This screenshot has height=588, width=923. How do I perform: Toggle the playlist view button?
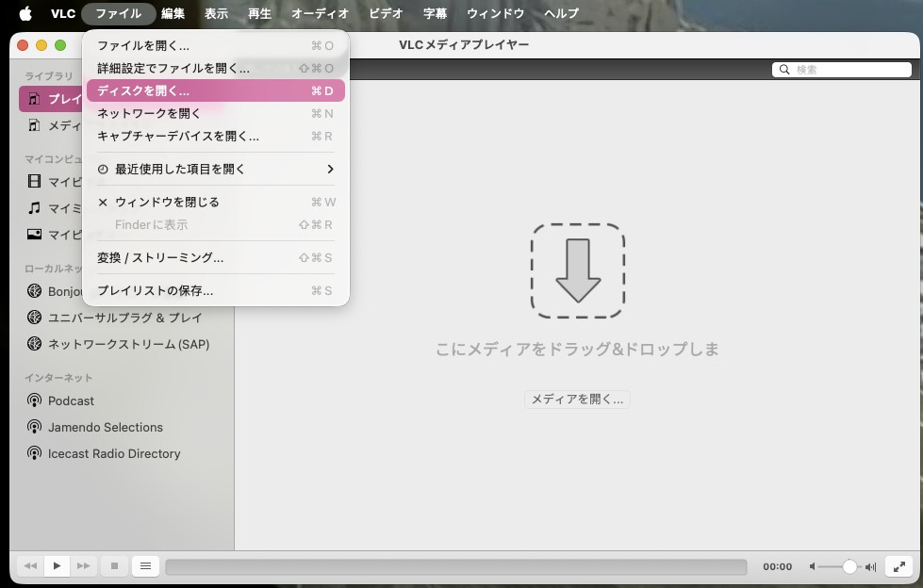[x=145, y=566]
